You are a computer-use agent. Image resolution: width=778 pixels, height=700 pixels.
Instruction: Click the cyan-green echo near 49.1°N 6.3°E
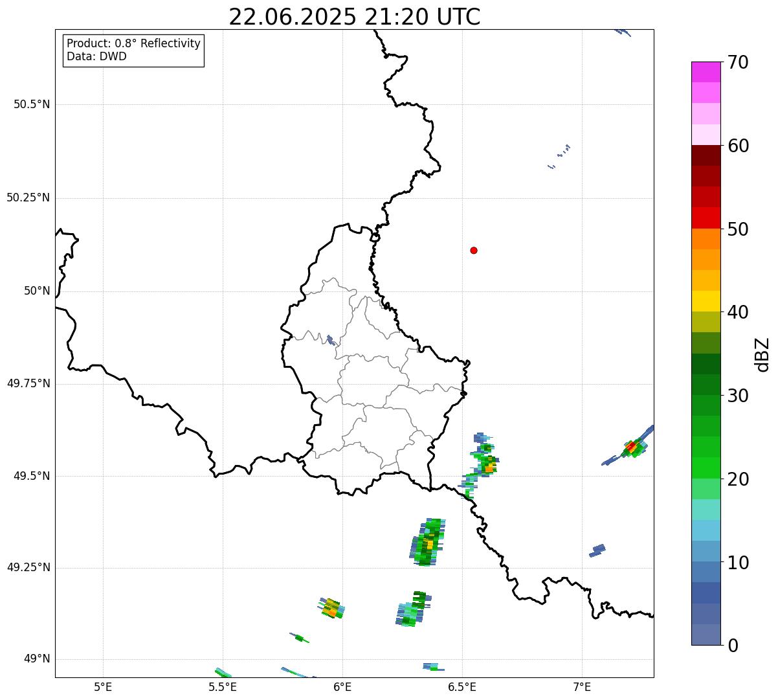coord(412,609)
